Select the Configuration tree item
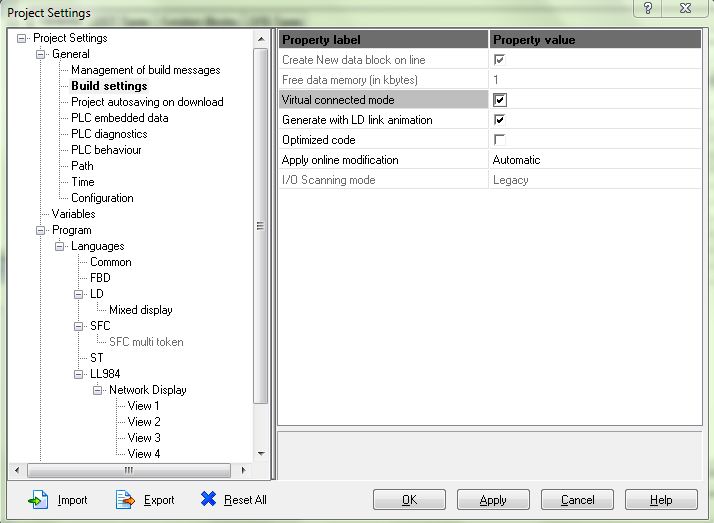This screenshot has height=523, width=714. click(102, 198)
